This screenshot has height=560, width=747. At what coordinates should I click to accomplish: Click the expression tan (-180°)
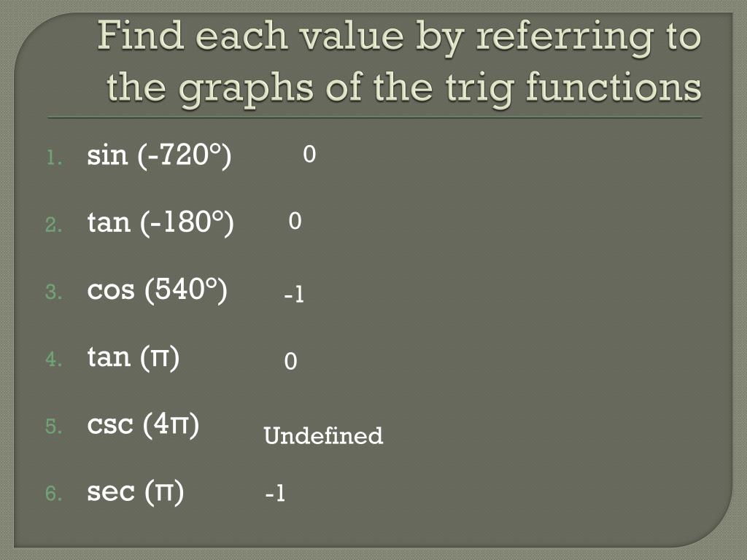point(160,222)
